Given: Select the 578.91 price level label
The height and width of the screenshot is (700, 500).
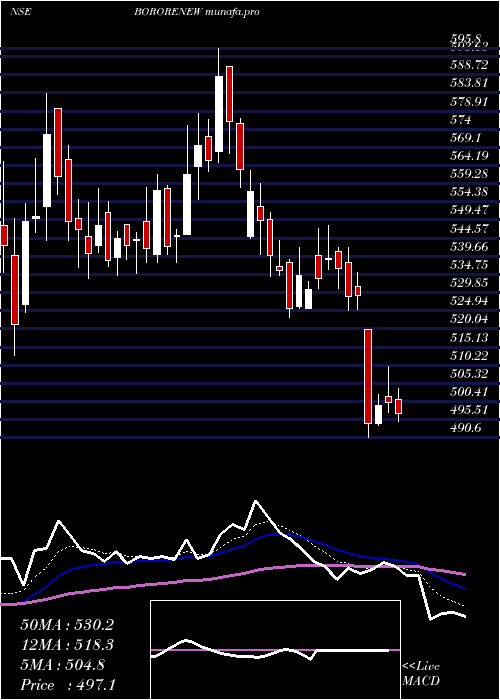Looking at the screenshot, I should pyautogui.click(x=468, y=102).
